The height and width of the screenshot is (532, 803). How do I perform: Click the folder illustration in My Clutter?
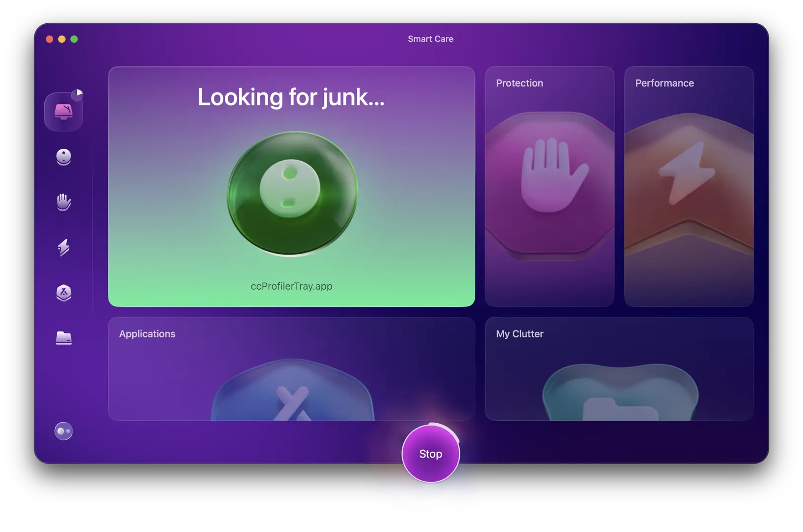[621, 393]
